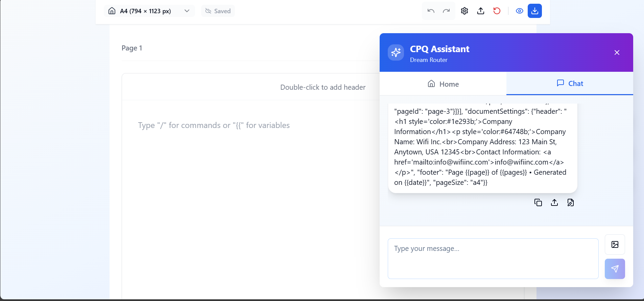Click the upload icon in top toolbar

click(481, 11)
